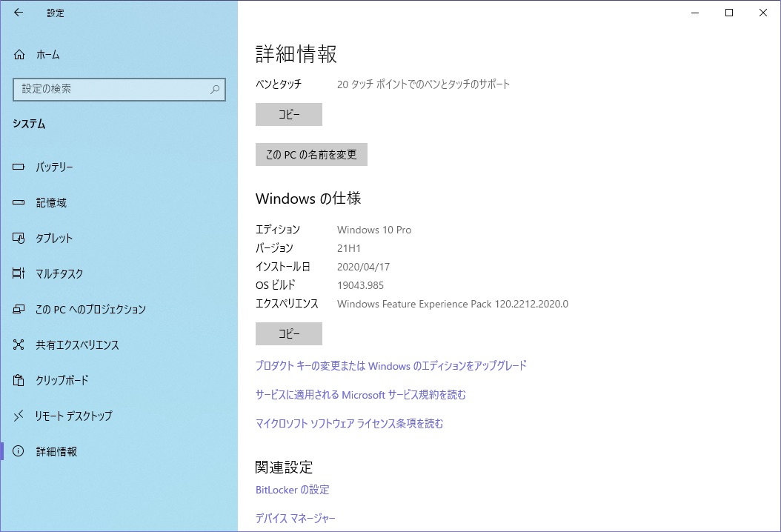Click the Clipboard (クリップボード) icon
Image resolution: width=781 pixels, height=532 pixels.
[19, 380]
